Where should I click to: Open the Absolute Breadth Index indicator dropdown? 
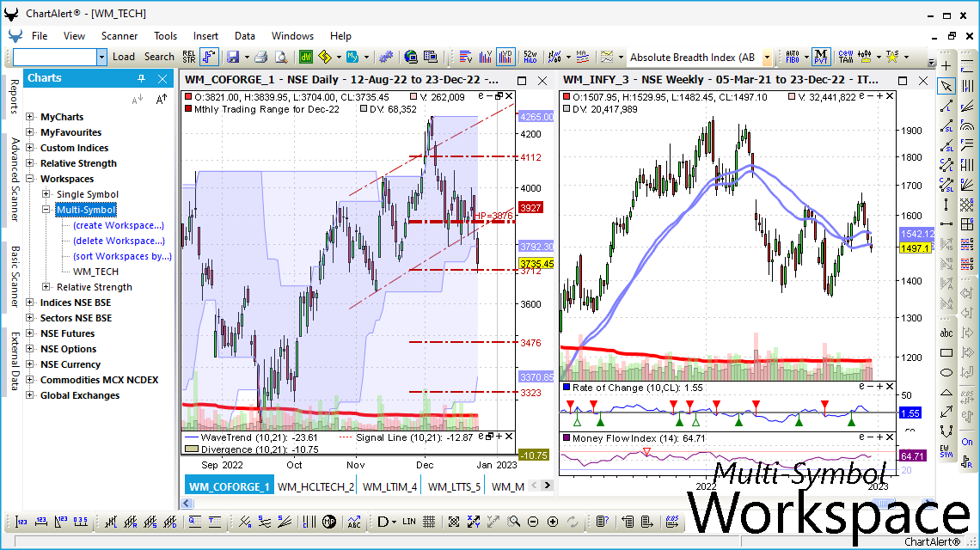pyautogui.click(x=767, y=58)
